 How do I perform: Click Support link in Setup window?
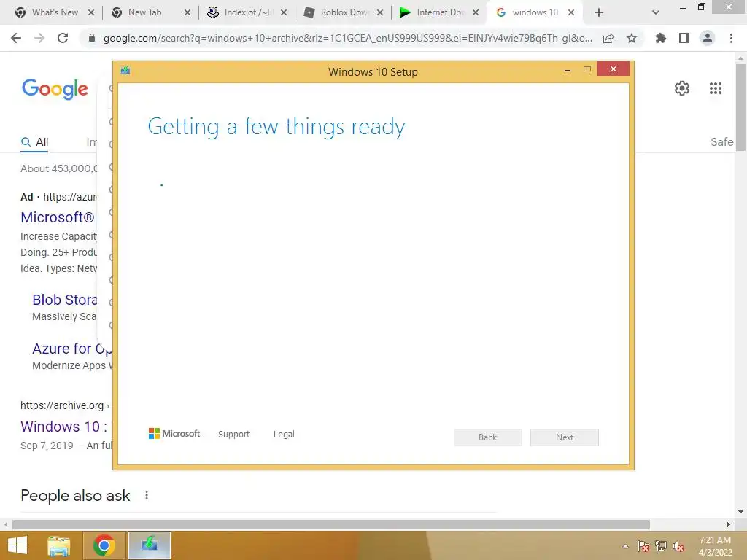point(234,435)
